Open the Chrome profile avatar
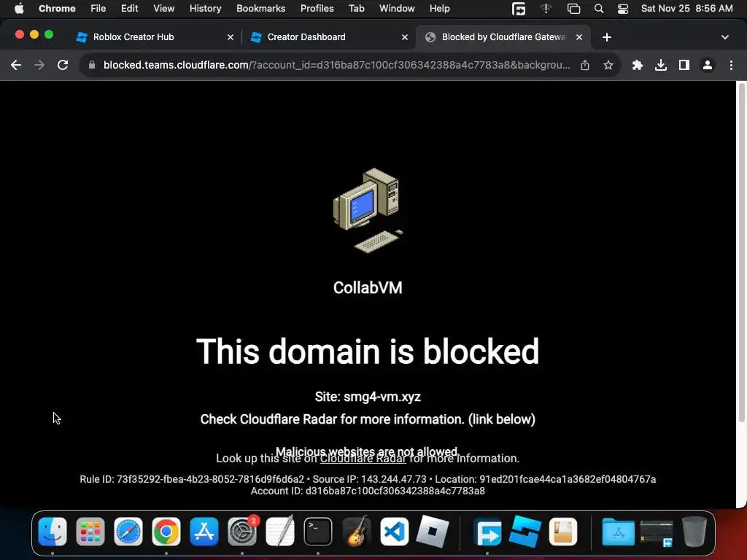This screenshot has height=560, width=747. coord(708,65)
